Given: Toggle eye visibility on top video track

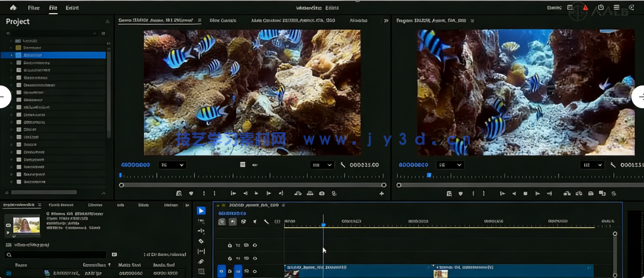Looking at the screenshot, I should point(255,245).
